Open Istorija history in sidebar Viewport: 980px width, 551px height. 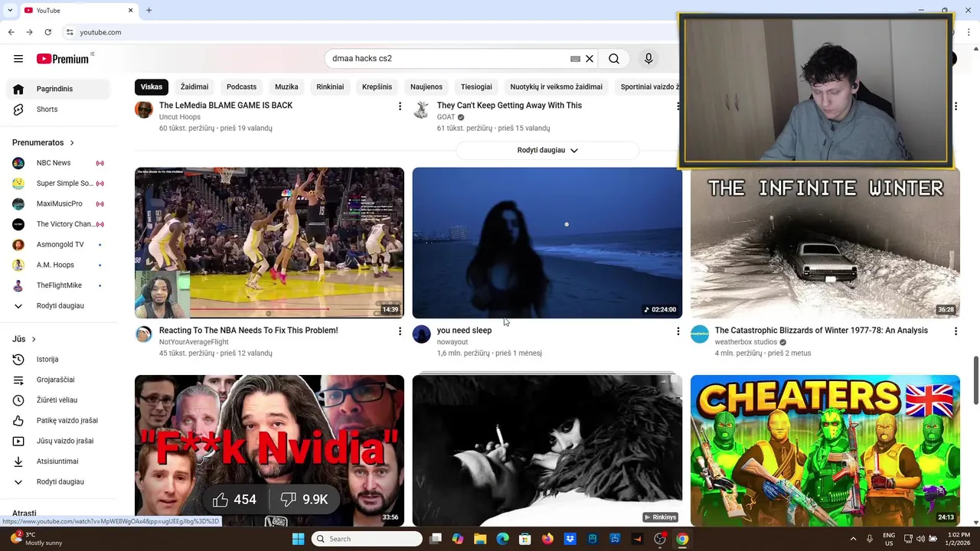[x=58, y=360]
